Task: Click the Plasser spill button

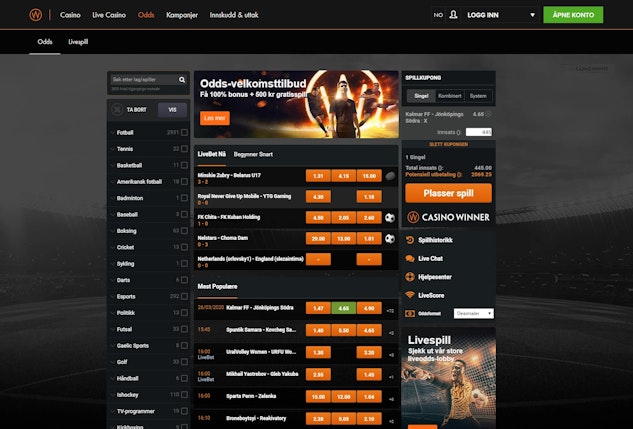Action: point(449,193)
